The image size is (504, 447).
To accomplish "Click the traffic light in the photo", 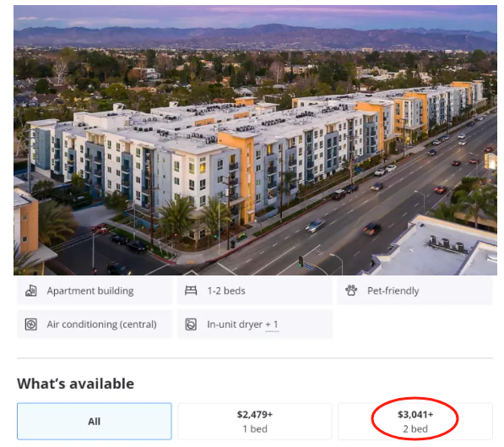I will pos(301,261).
